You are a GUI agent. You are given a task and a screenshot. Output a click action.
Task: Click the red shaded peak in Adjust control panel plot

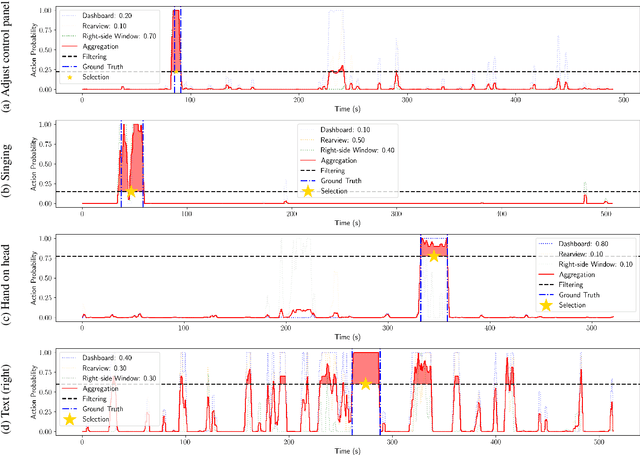[176, 40]
